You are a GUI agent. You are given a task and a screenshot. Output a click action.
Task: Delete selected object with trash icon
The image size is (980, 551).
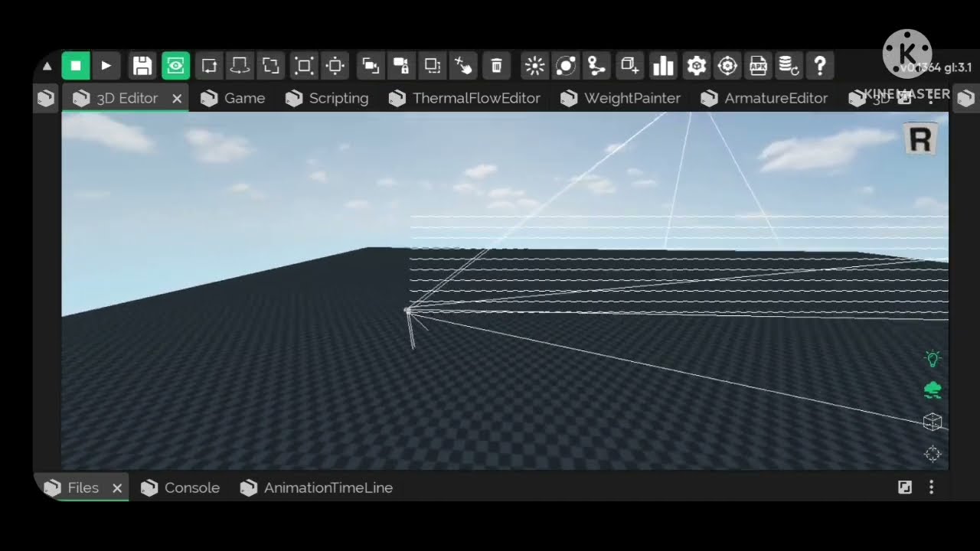[x=496, y=66]
